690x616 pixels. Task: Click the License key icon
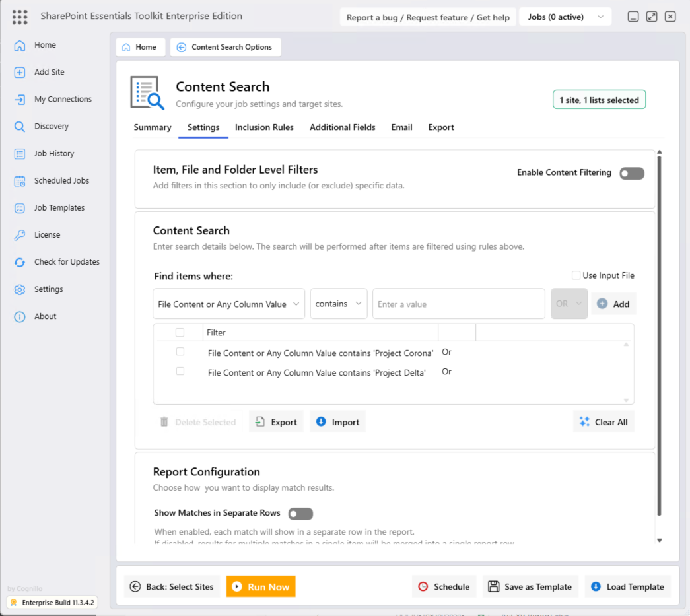[20, 235]
